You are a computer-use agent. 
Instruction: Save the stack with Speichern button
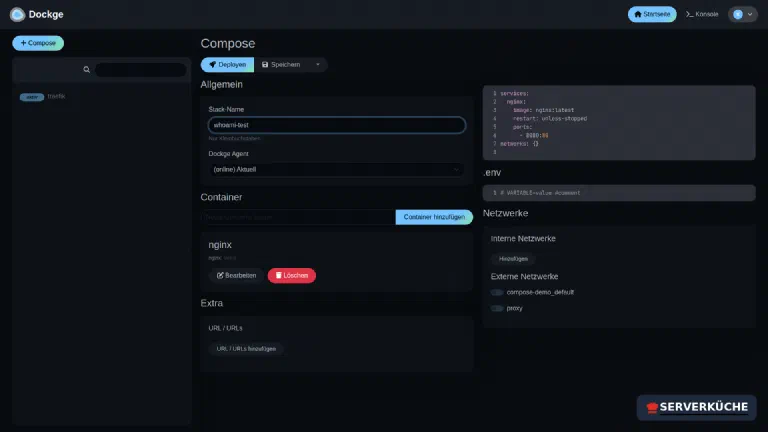pyautogui.click(x=281, y=65)
